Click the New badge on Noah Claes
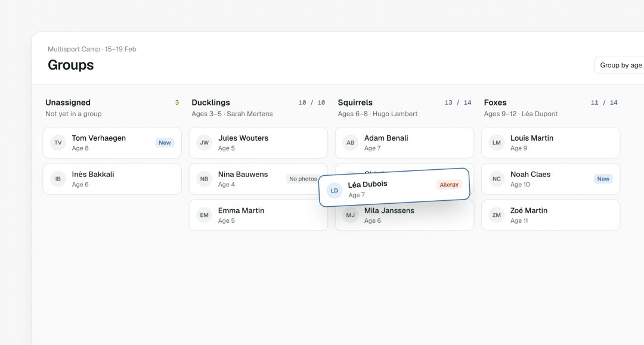The height and width of the screenshot is (345, 644). pyautogui.click(x=603, y=179)
